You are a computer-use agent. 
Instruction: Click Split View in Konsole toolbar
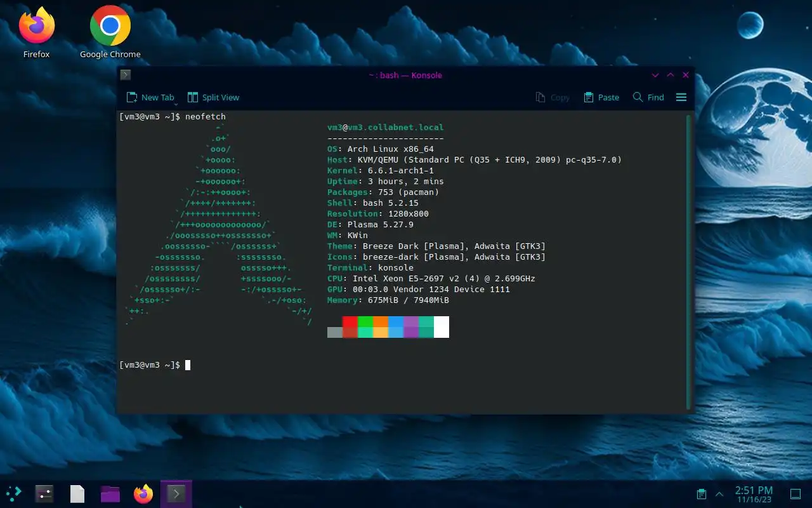click(x=213, y=97)
